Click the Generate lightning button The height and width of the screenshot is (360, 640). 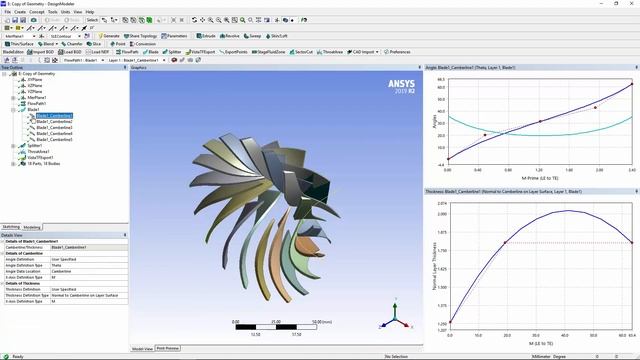pos(109,36)
